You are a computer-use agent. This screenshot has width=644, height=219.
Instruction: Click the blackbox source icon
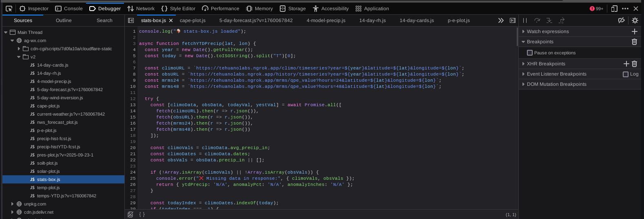point(131,215)
